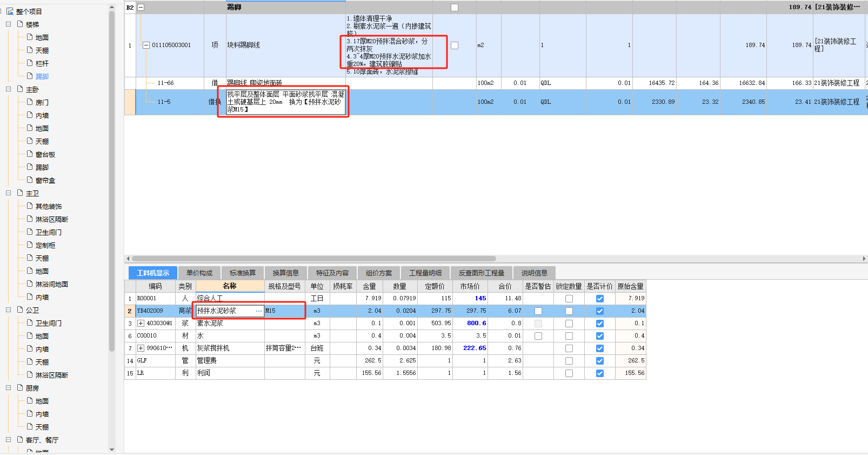The image size is (868, 455).
Task: Switch to the 特征及内容 tab
Action: click(332, 273)
